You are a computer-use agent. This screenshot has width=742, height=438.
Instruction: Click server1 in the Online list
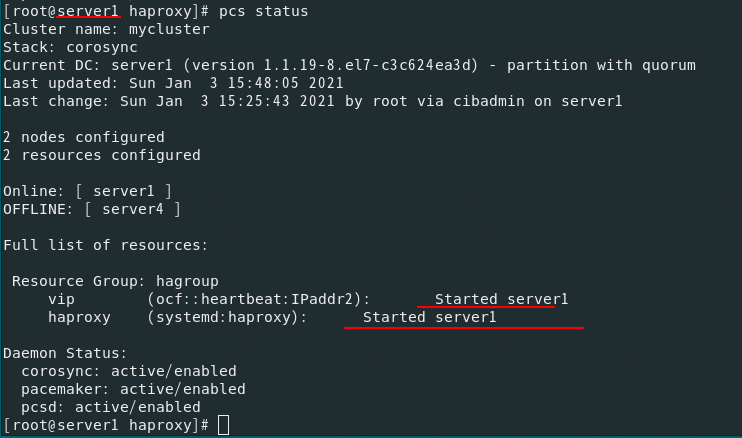tap(124, 191)
